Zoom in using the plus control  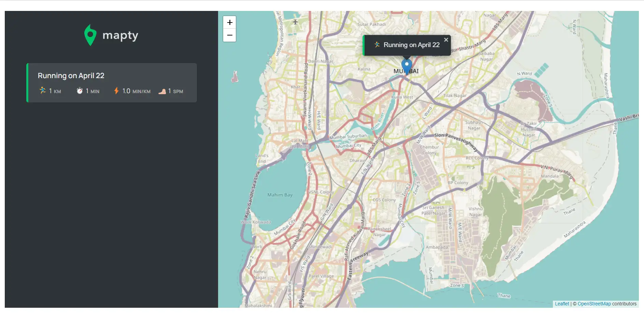(229, 22)
